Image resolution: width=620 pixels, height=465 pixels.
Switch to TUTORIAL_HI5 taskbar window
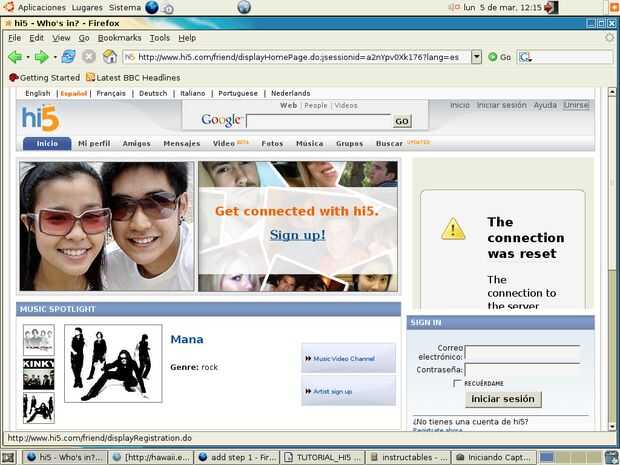pyautogui.click(x=323, y=457)
